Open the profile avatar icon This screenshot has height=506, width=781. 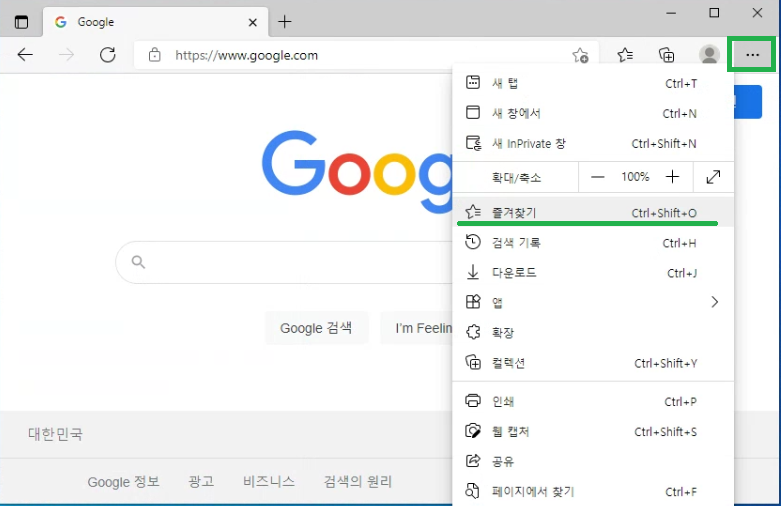coord(709,55)
